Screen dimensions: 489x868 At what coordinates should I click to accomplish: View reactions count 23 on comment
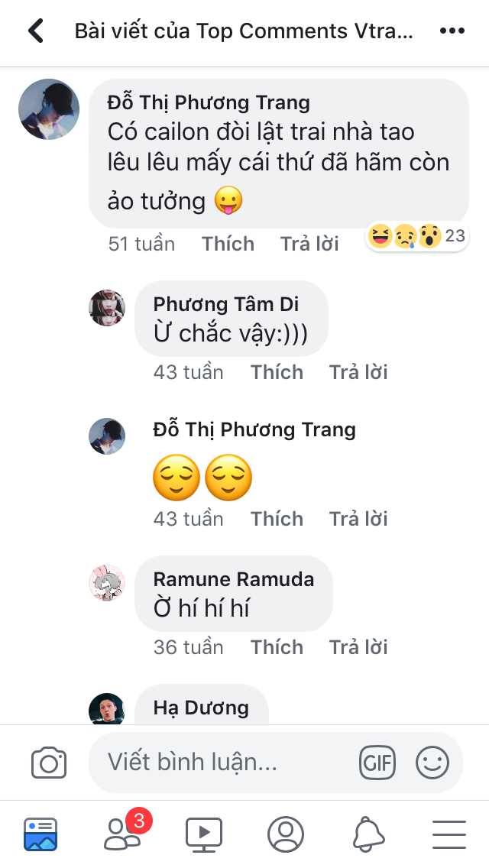coord(417,236)
